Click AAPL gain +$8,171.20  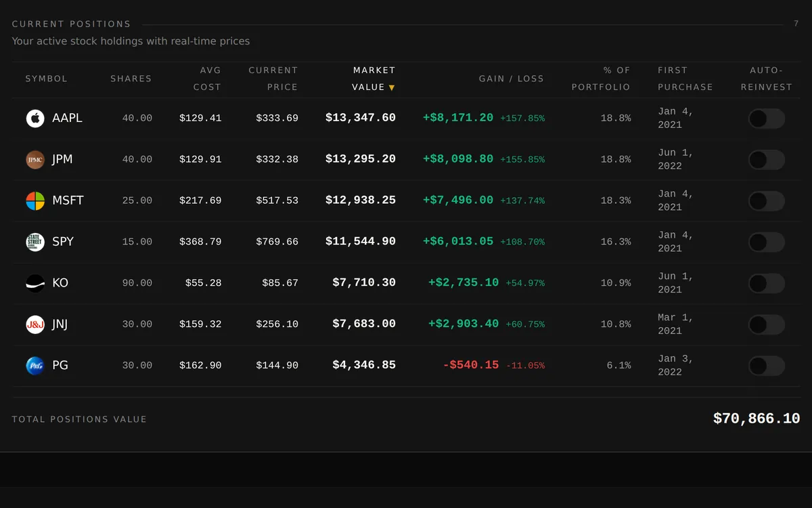[458, 118]
